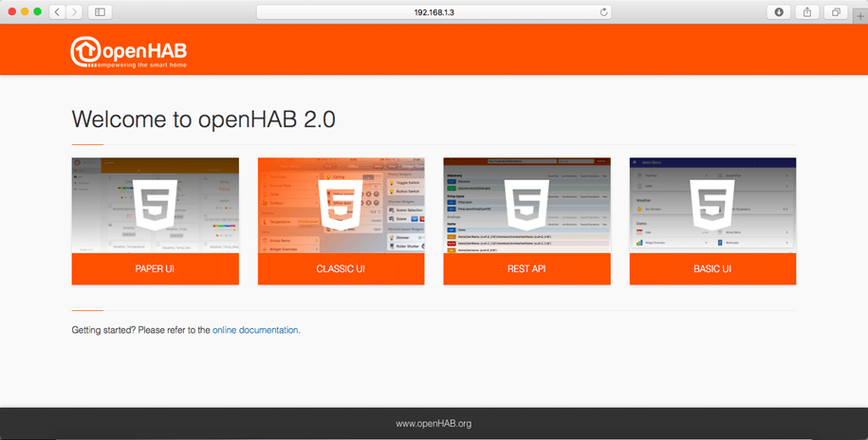Click the Classic UI preview thumbnail

(341, 206)
